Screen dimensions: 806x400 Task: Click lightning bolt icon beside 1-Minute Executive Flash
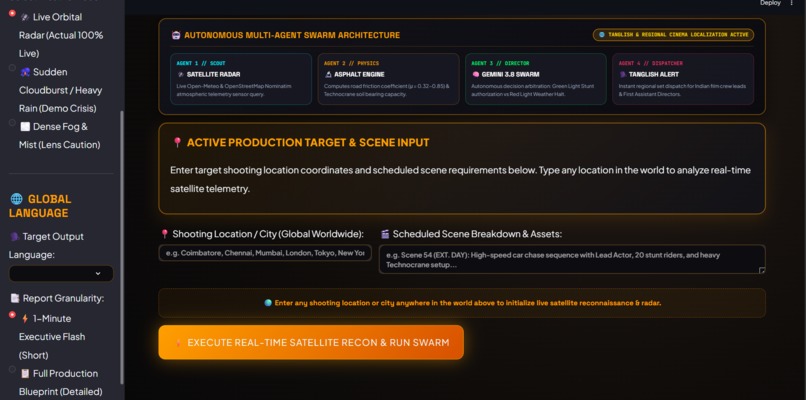(x=25, y=319)
